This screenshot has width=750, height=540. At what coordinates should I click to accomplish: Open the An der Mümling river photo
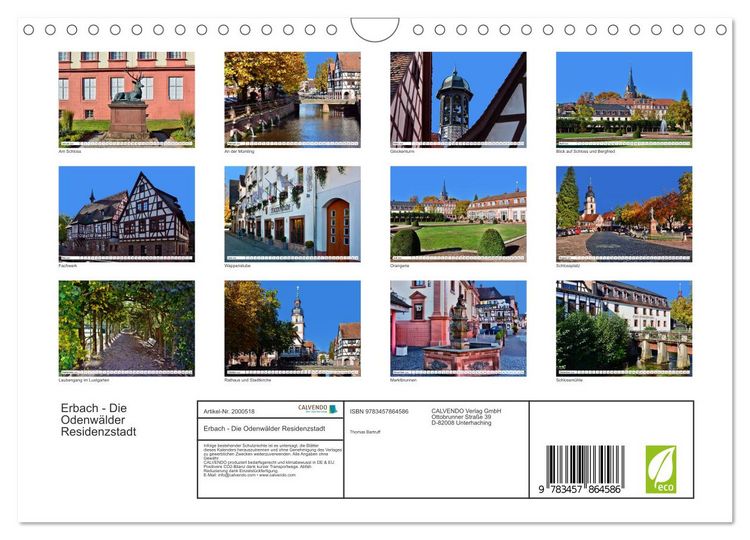click(x=292, y=99)
